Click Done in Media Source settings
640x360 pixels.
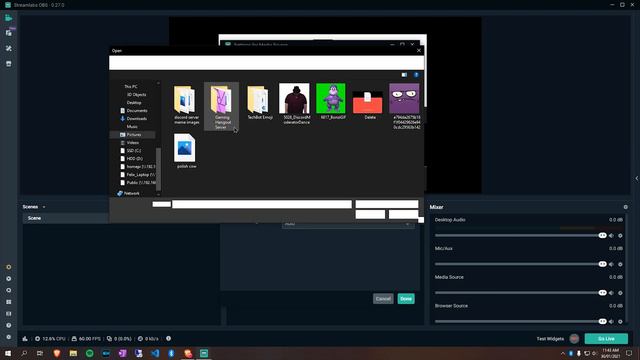[x=406, y=299]
